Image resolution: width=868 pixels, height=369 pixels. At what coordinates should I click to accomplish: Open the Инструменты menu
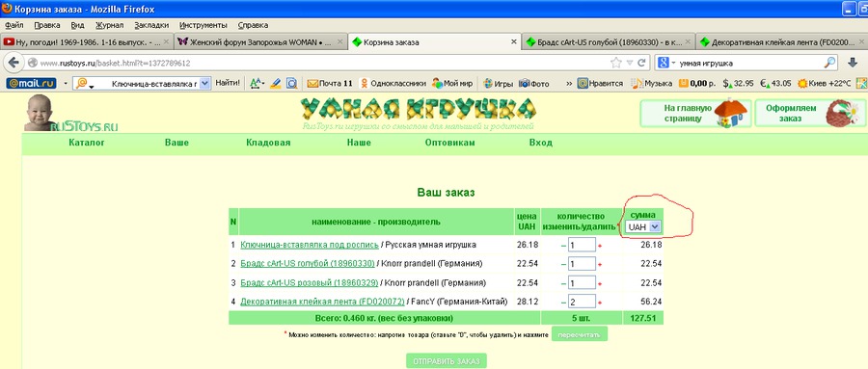point(203,25)
